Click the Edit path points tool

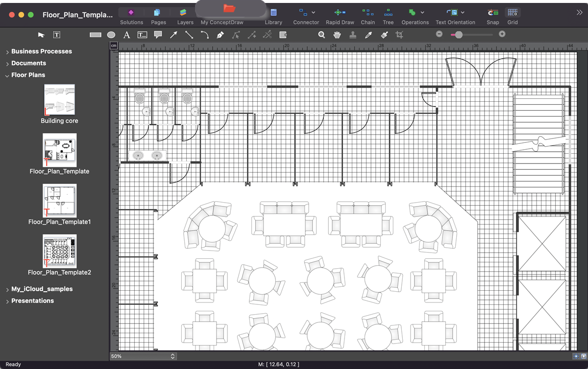point(236,35)
